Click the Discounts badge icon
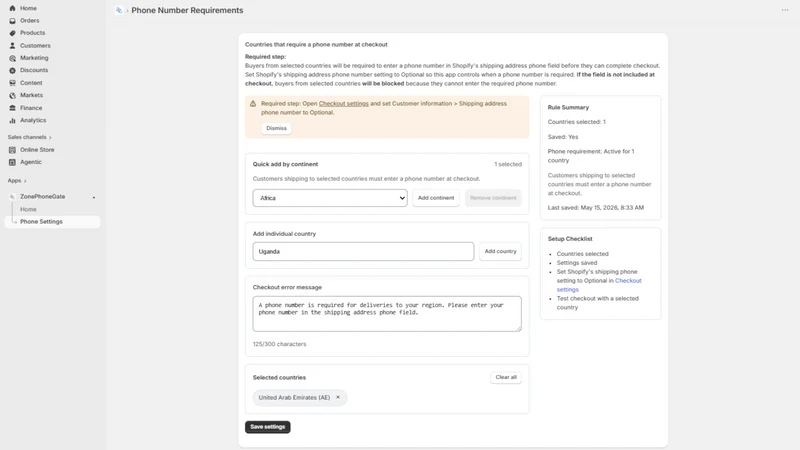Image resolution: width=800 pixels, height=450 pixels. click(x=12, y=70)
